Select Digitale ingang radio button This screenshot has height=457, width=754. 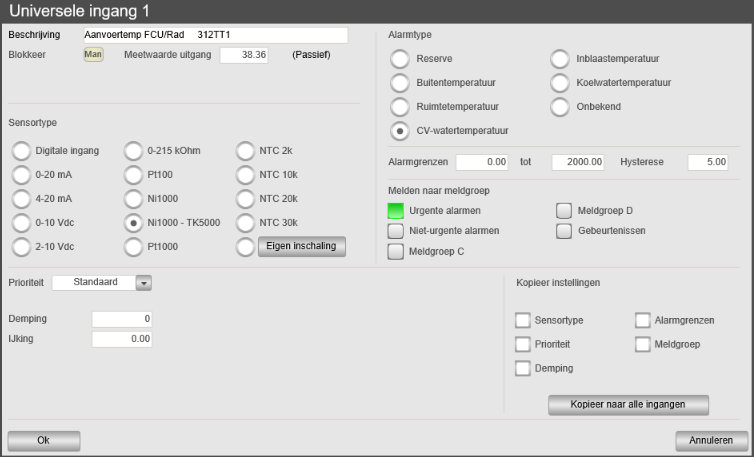(x=21, y=151)
